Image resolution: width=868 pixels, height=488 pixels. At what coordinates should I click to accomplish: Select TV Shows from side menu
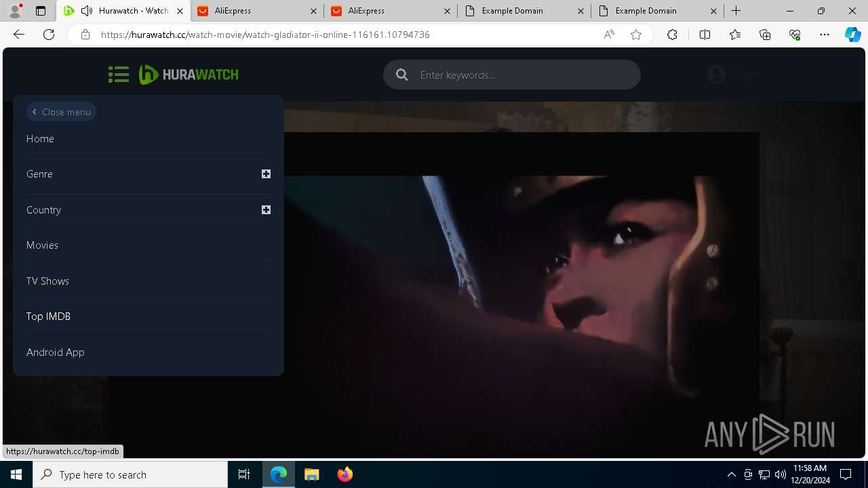click(47, 281)
